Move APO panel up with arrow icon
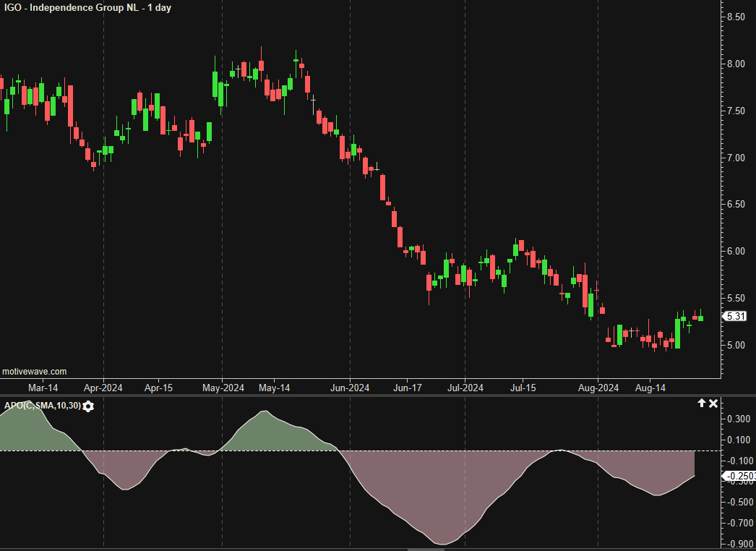The height and width of the screenshot is (551, 756). pyautogui.click(x=701, y=403)
